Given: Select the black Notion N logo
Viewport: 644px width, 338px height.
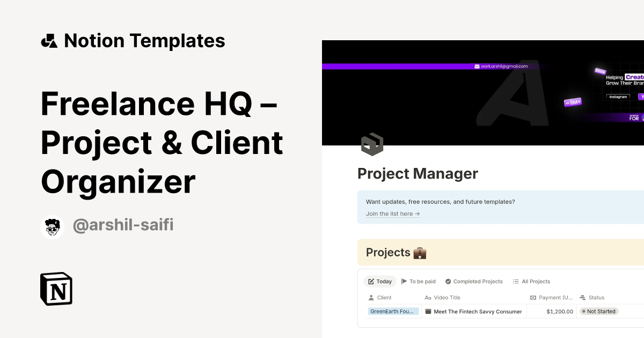Looking at the screenshot, I should [56, 289].
